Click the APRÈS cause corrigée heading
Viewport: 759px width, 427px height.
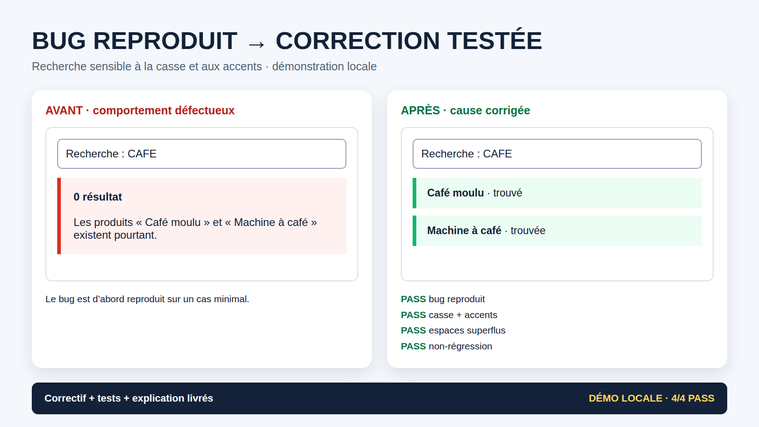point(465,110)
